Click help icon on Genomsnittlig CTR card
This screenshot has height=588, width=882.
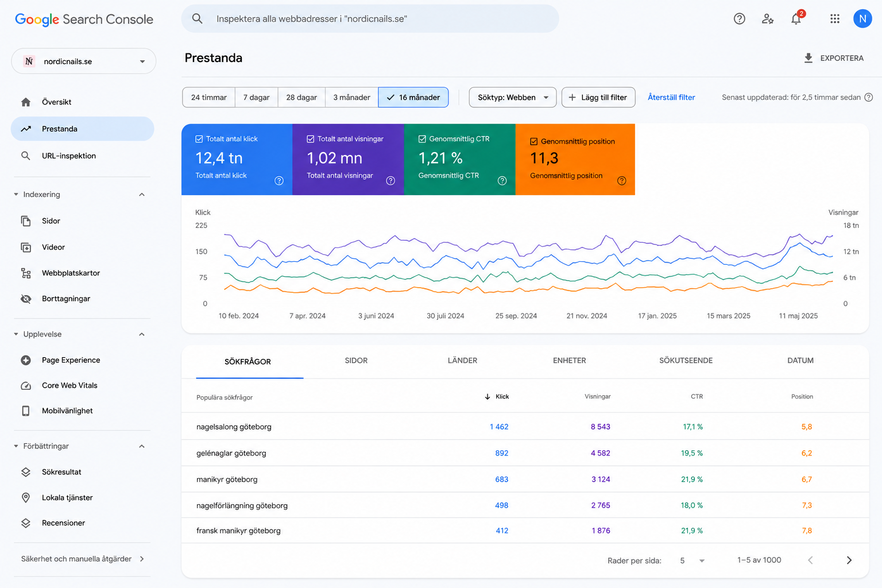(x=502, y=181)
